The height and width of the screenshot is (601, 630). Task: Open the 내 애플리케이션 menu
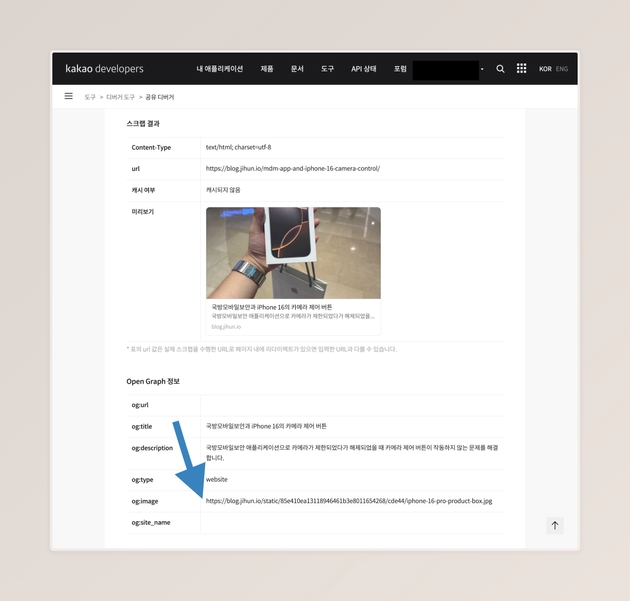point(219,69)
